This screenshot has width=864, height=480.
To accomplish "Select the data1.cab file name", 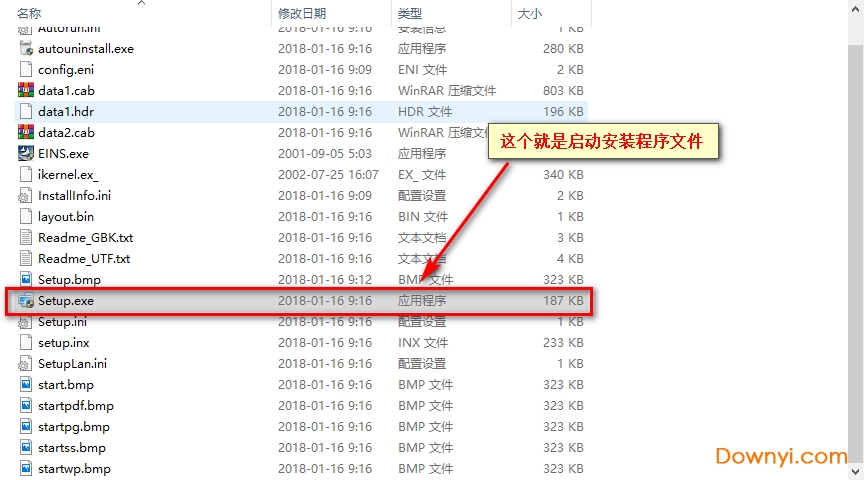I will pyautogui.click(x=66, y=90).
